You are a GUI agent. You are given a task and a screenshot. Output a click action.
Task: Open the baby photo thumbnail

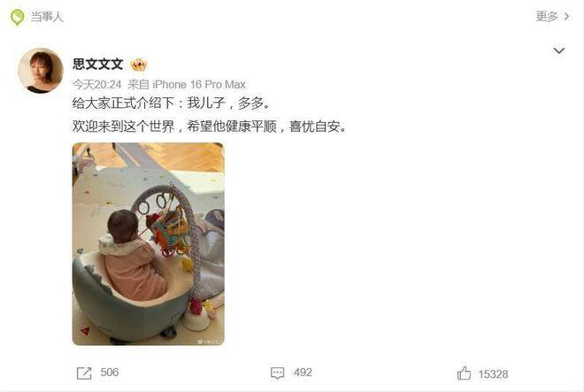click(149, 244)
